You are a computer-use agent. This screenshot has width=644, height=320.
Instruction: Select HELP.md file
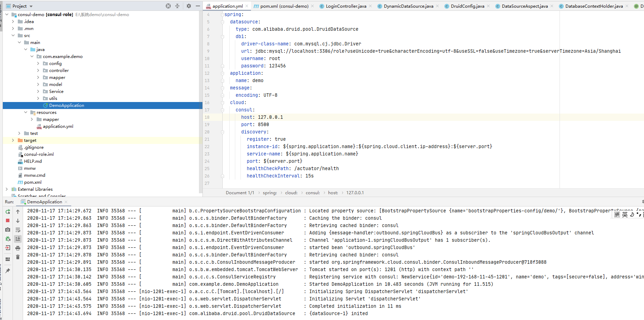coord(33,161)
